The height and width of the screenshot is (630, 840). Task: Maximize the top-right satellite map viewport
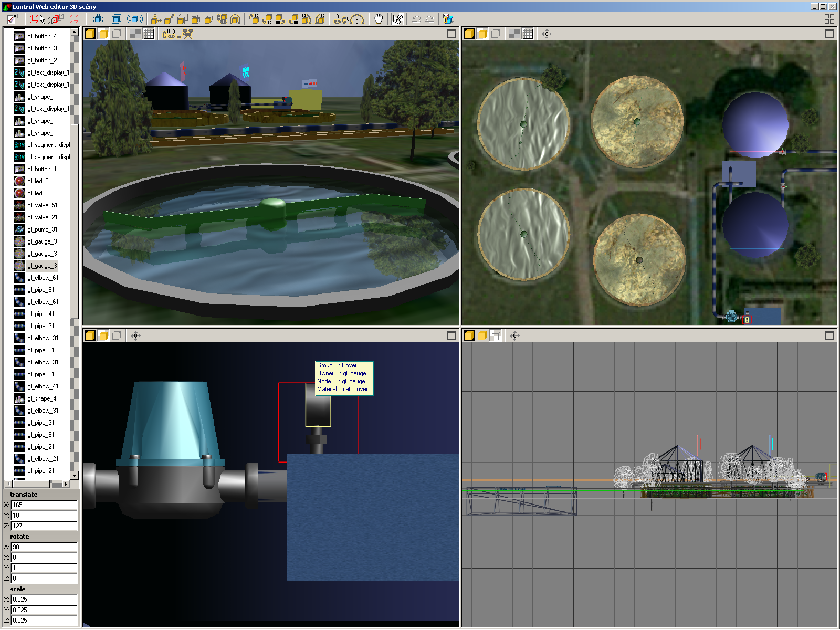click(829, 34)
